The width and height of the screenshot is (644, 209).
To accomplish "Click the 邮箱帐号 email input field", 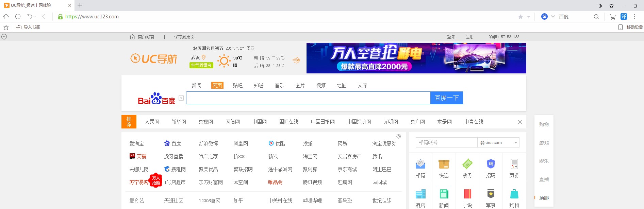I will 446,142.
